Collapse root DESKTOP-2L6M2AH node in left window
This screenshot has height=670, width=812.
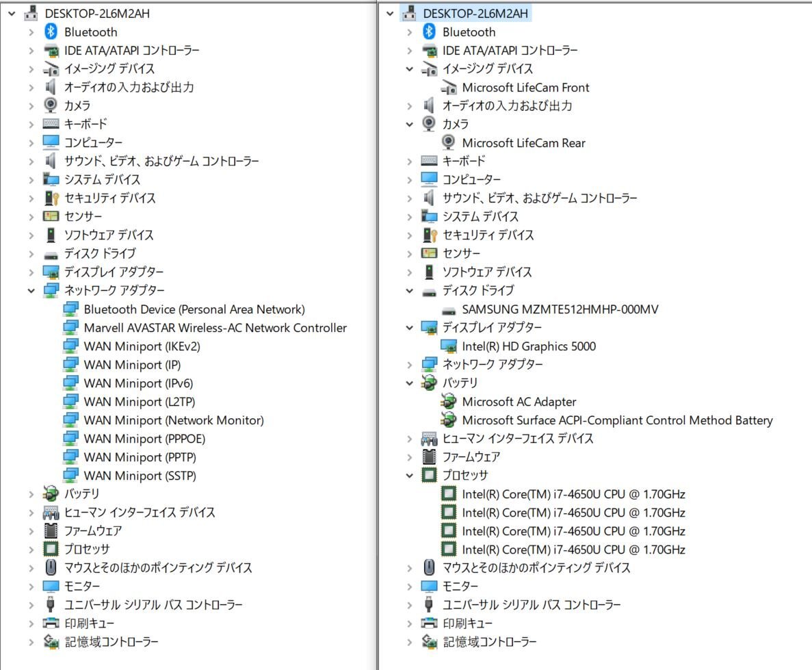[x=12, y=14]
